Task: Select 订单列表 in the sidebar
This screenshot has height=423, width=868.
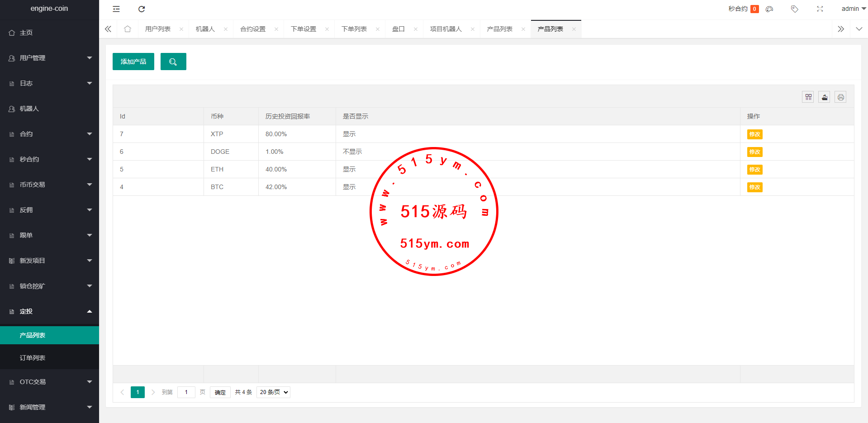Action: coord(33,358)
